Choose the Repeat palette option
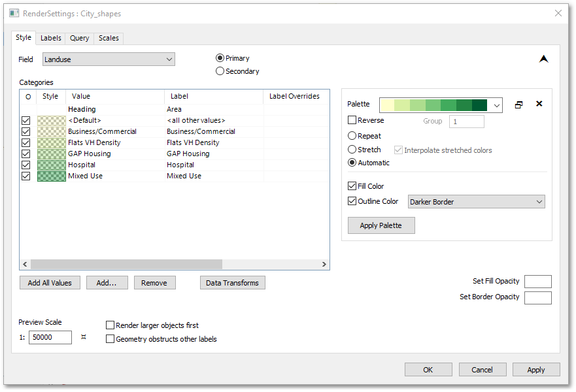Image resolution: width=576 pixels, height=392 pixels. click(352, 136)
